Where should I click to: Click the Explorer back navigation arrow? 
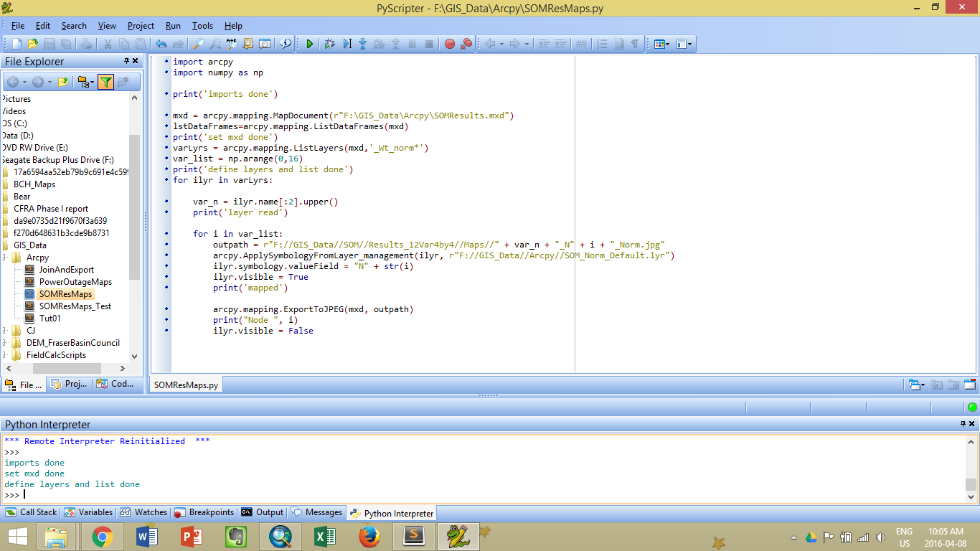click(12, 83)
